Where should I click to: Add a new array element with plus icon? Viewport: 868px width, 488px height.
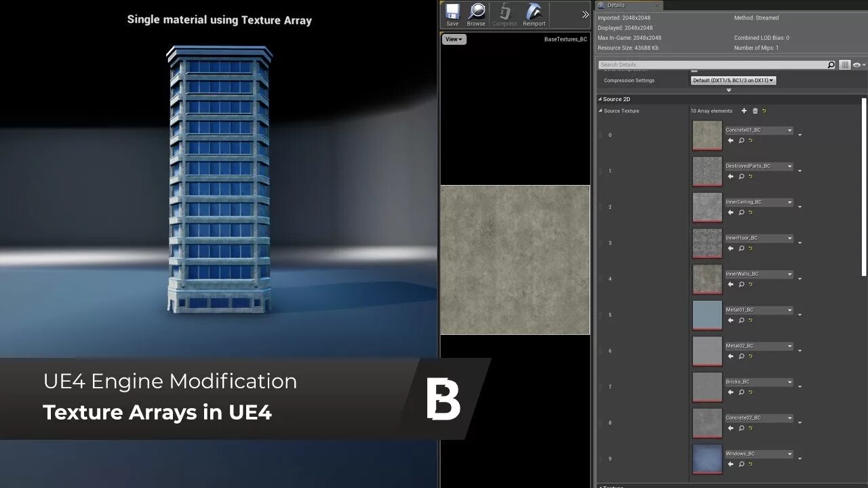point(744,110)
